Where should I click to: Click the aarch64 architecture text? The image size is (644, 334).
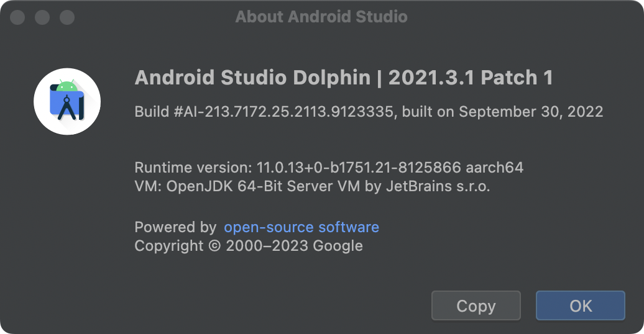pyautogui.click(x=495, y=168)
